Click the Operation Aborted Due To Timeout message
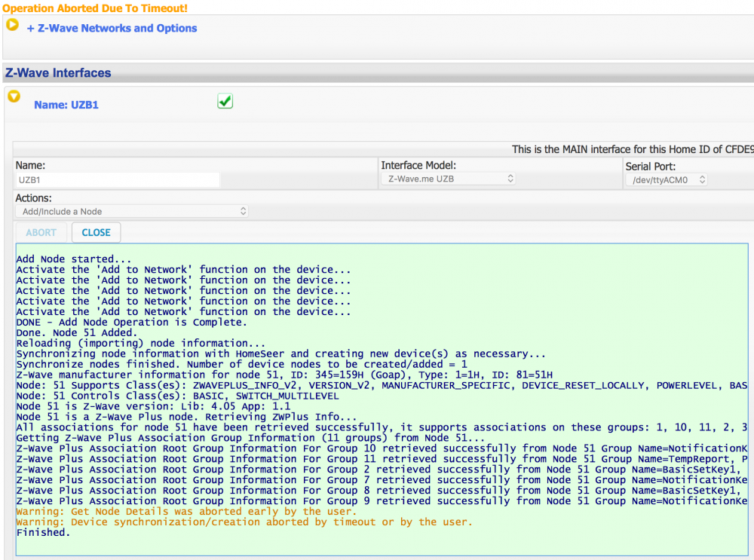 coord(95,8)
